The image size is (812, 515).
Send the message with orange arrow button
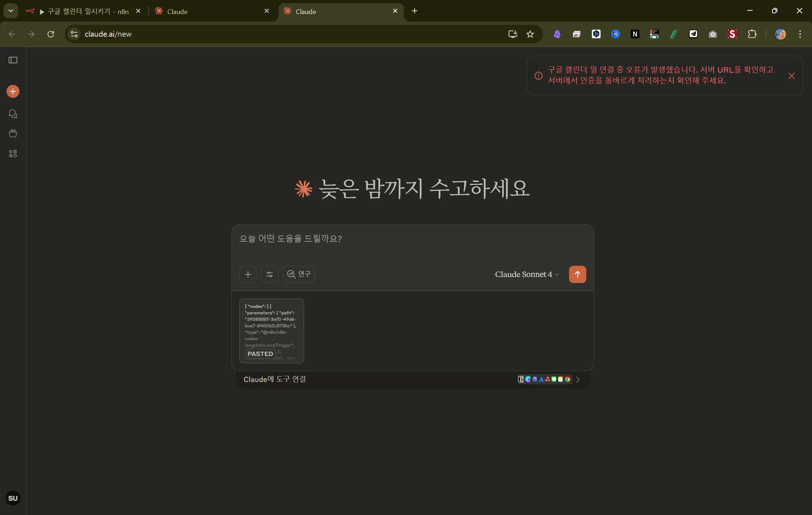(578, 274)
